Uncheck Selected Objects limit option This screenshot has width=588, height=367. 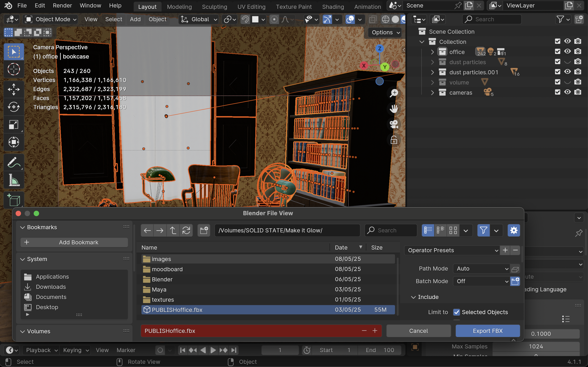tap(456, 312)
